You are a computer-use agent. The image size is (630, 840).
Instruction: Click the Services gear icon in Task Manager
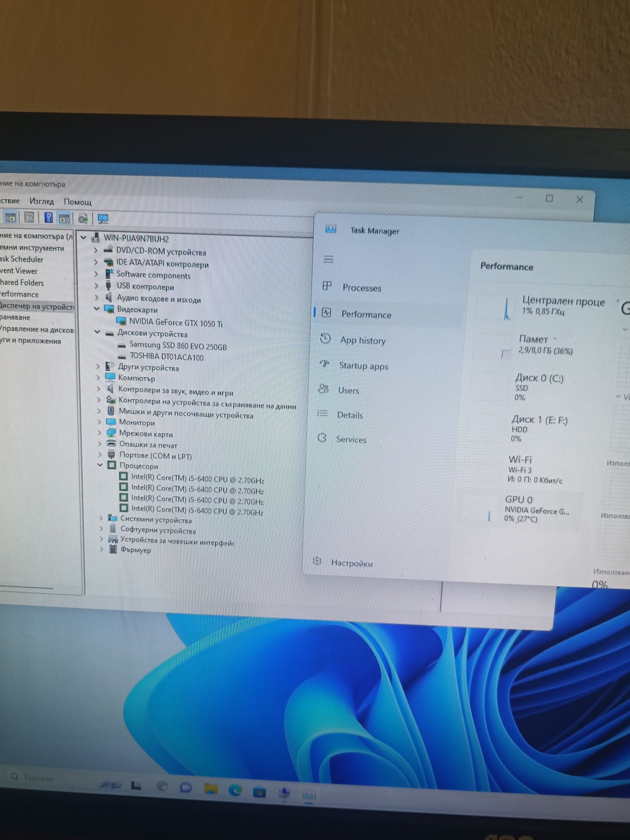[322, 438]
